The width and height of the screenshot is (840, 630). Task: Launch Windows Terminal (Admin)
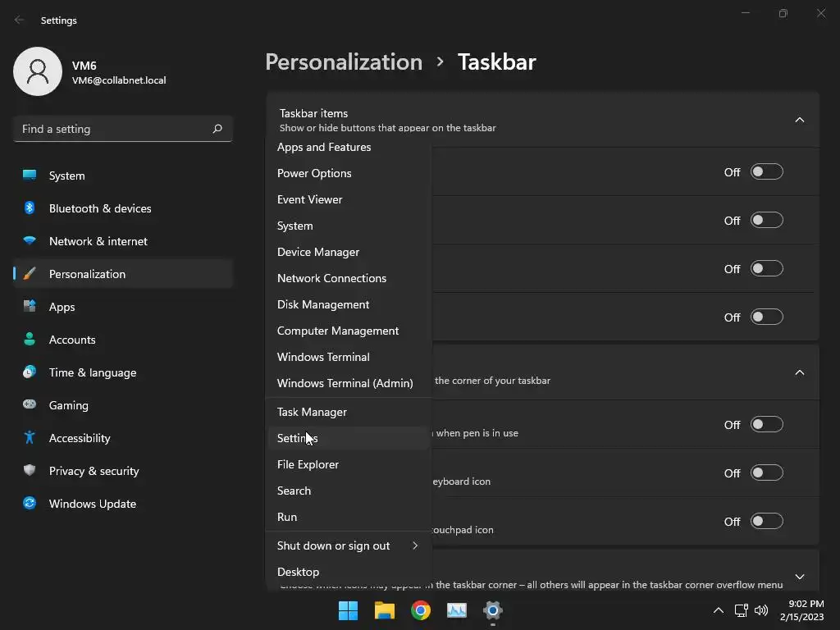(x=348, y=383)
